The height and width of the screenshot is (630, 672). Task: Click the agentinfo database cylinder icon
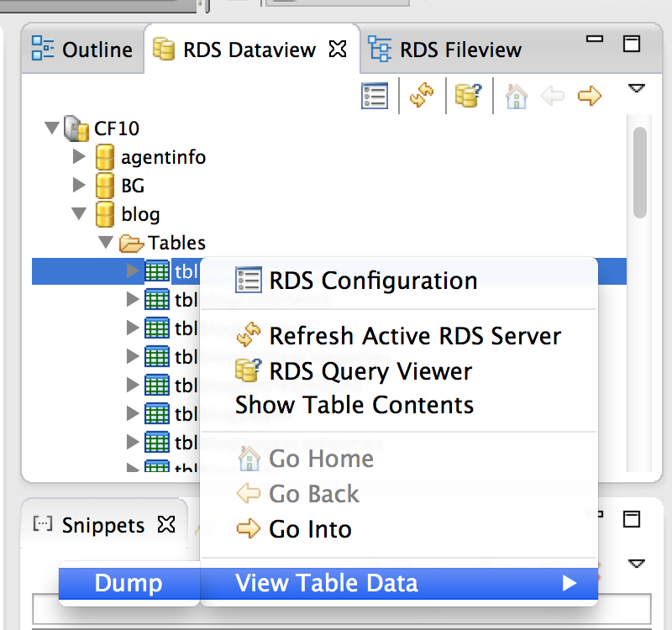click(105, 157)
